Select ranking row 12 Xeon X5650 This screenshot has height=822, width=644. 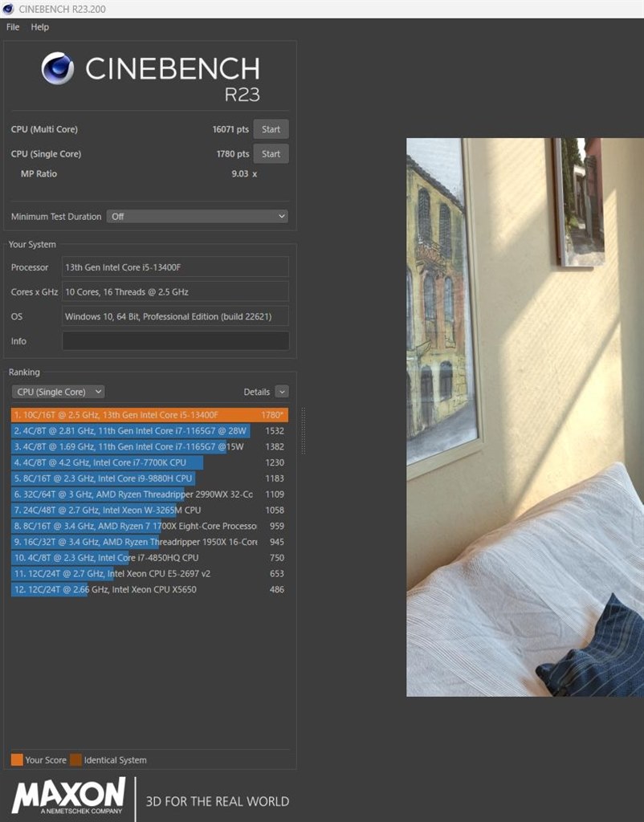tap(149, 589)
